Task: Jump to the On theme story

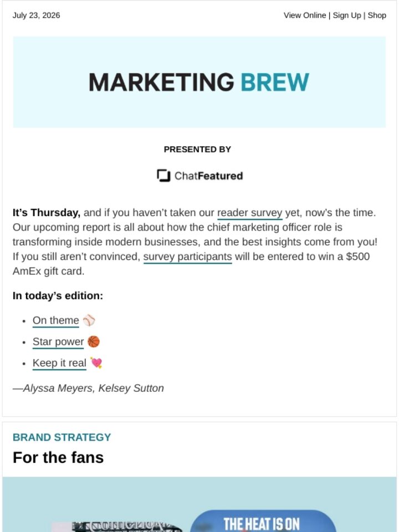Action: point(55,320)
